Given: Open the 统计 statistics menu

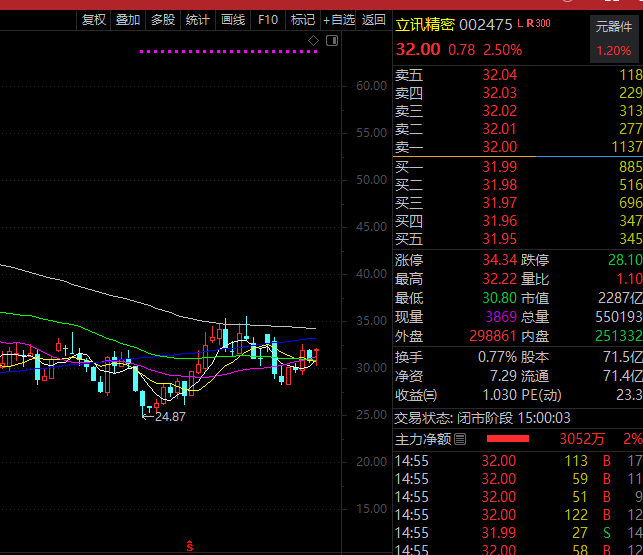Looking at the screenshot, I should [x=198, y=19].
